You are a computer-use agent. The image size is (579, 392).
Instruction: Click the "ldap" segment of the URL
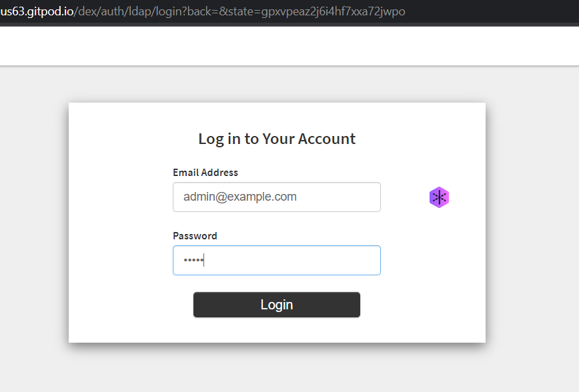[143, 11]
